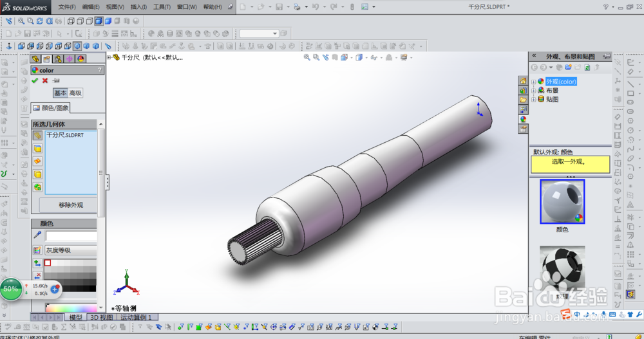The width and height of the screenshot is (644, 339).
Task: Pick color with eyedropper tool
Action: (37, 235)
